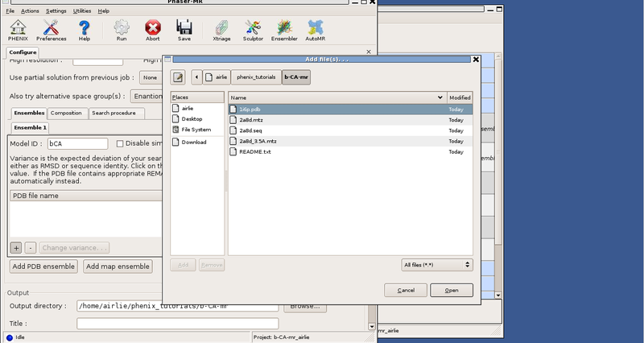Click the Cancel button in file dialog
Image resolution: width=644 pixels, height=343 pixels.
pyautogui.click(x=406, y=290)
